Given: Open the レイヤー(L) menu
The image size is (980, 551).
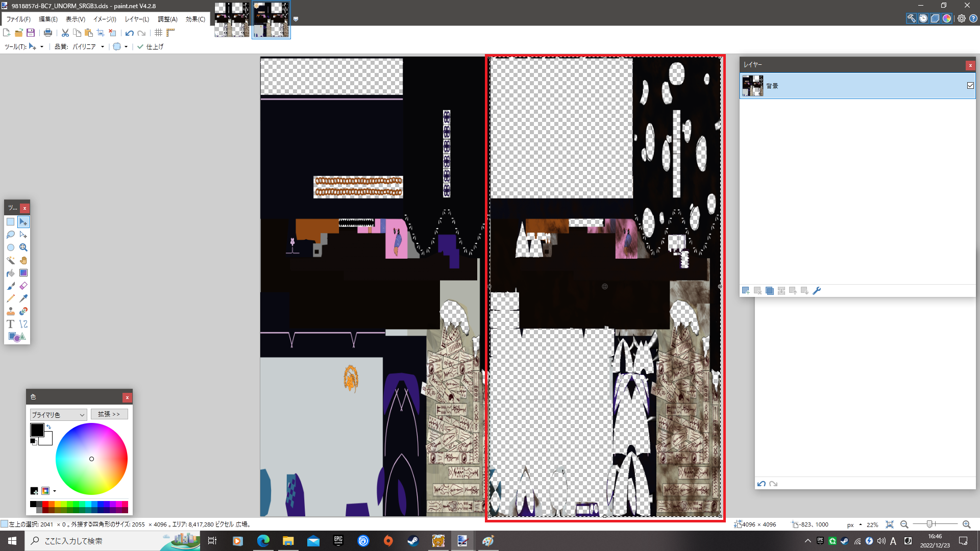Looking at the screenshot, I should pos(137,19).
